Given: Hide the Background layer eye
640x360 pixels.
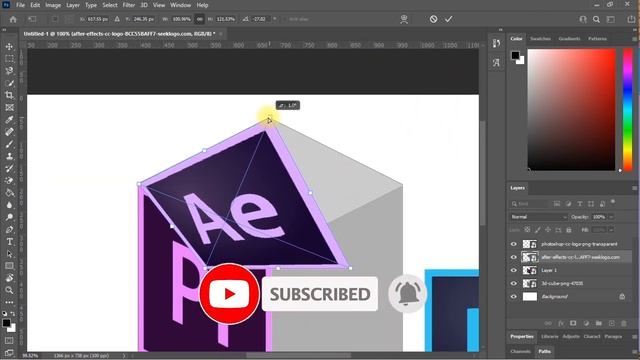Looking at the screenshot, I should coord(513,297).
